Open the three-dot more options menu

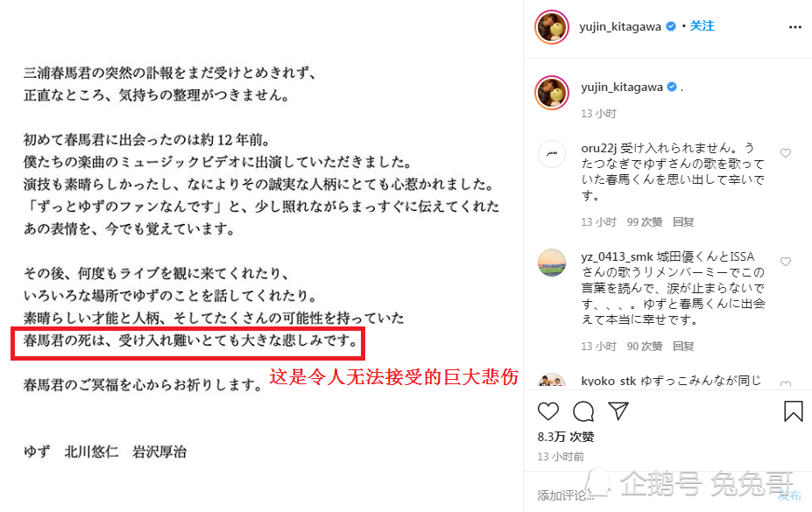[794, 27]
